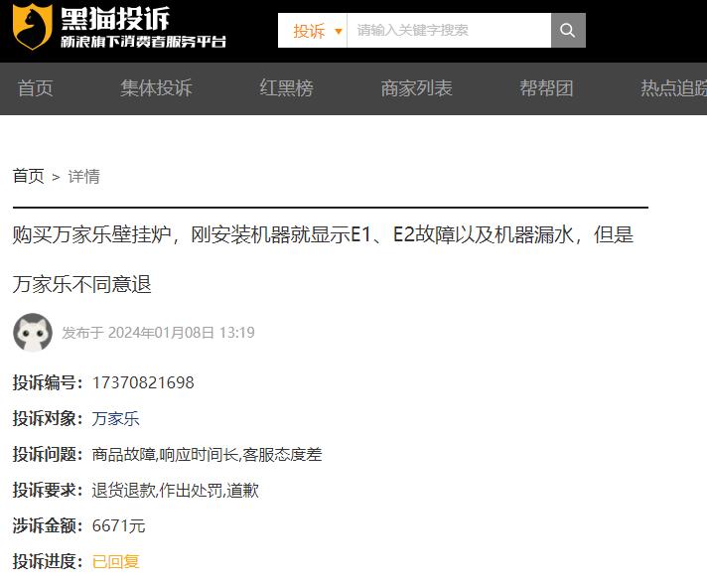Viewport: 707px width, 588px height.
Task: Click the 新浪旗下消费者服务平台 tagline
Action: (x=143, y=42)
